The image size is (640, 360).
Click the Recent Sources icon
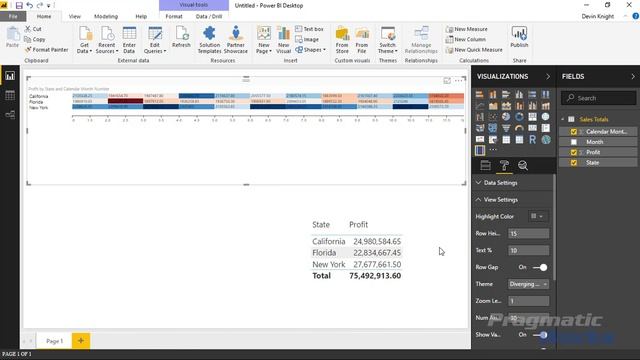[x=107, y=33]
